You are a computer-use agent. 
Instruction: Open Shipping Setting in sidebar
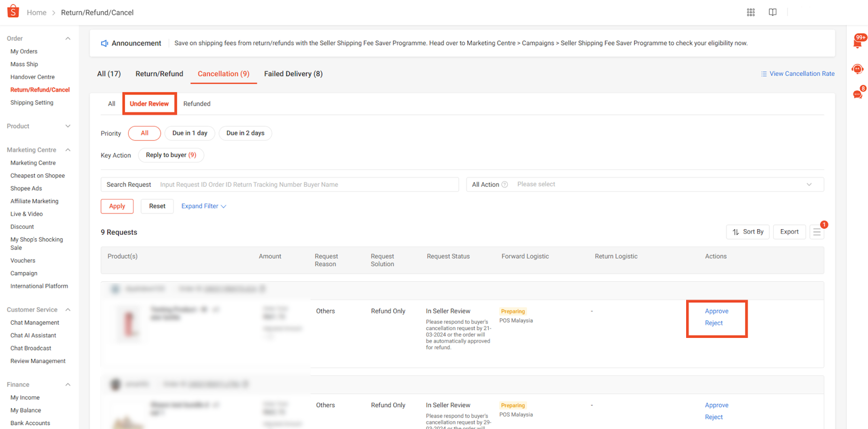tap(32, 103)
